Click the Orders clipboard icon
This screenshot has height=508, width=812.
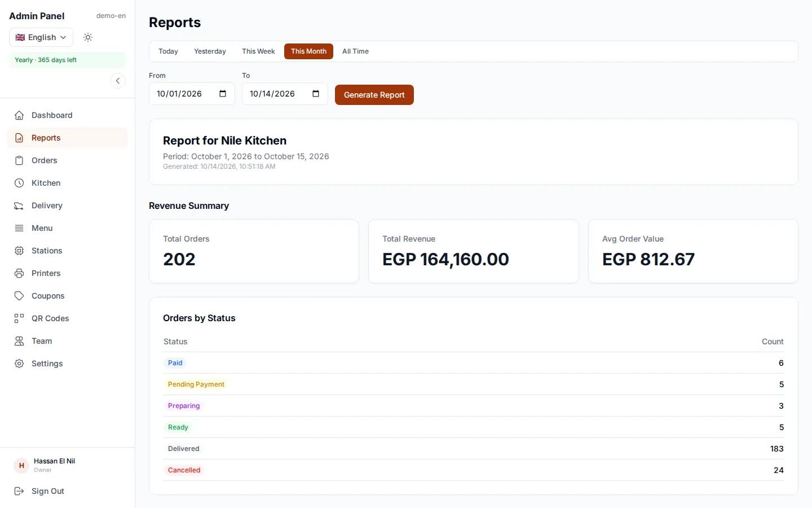[19, 160]
